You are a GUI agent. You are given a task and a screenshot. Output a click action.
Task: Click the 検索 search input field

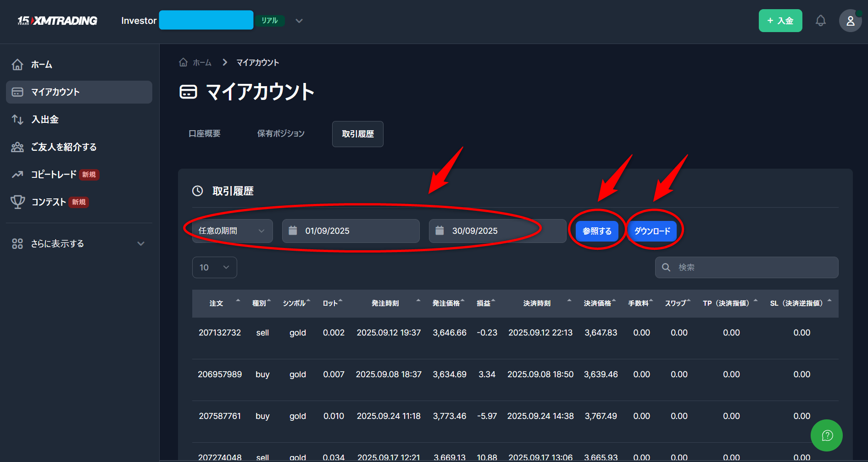point(752,267)
